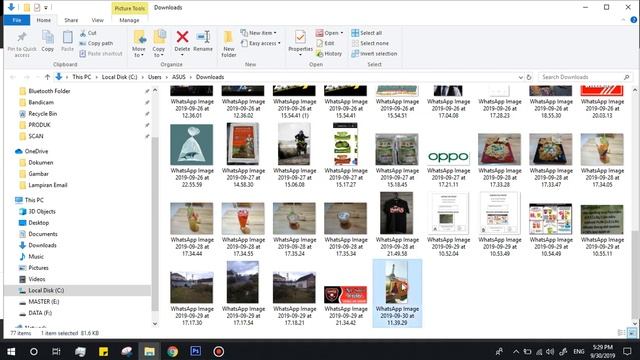Open PRODUK folder in sidebar
The width and height of the screenshot is (640, 360).
pyautogui.click(x=39, y=125)
